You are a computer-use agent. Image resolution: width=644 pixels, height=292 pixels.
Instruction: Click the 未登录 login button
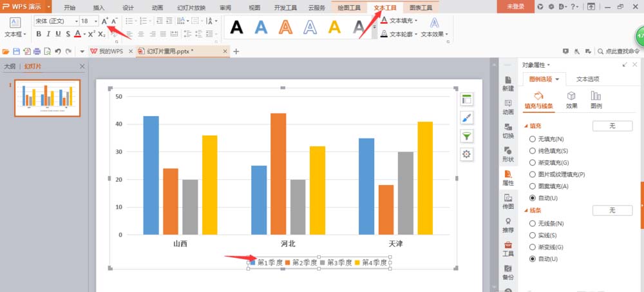[515, 6]
